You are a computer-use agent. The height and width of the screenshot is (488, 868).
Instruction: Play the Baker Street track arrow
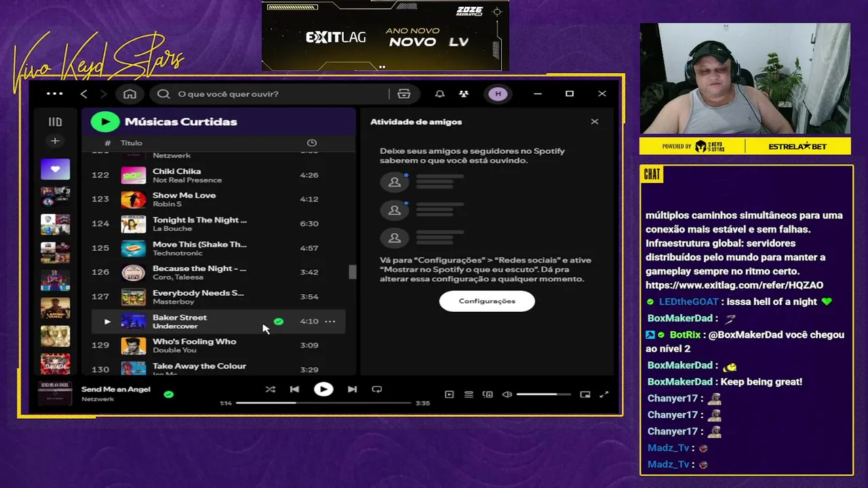[x=107, y=321]
